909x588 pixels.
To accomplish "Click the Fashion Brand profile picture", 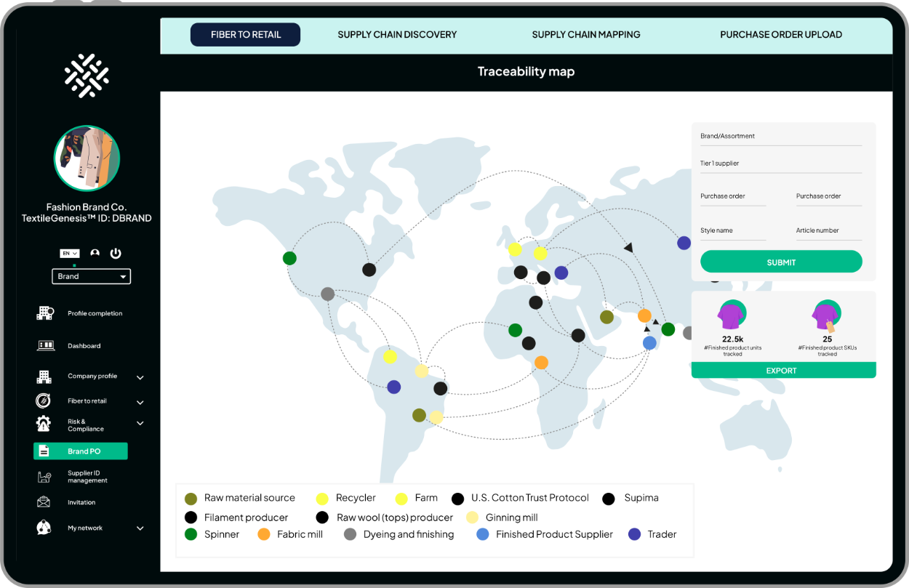I will (x=87, y=158).
